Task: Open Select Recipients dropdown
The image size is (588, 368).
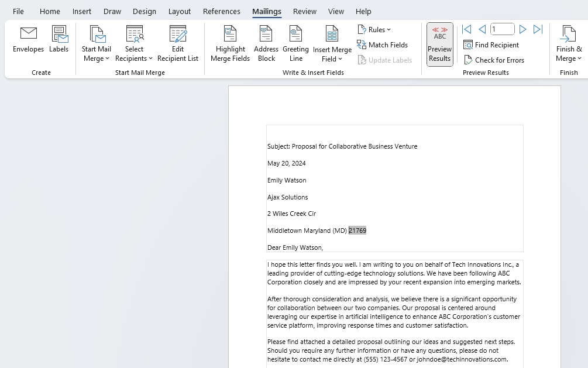Action: (x=134, y=44)
